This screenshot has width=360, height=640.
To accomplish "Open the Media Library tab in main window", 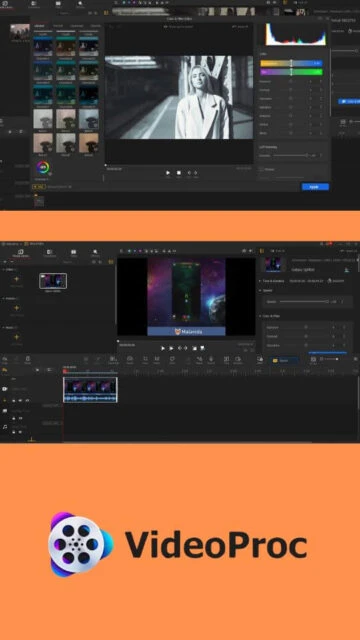I will click(20, 253).
